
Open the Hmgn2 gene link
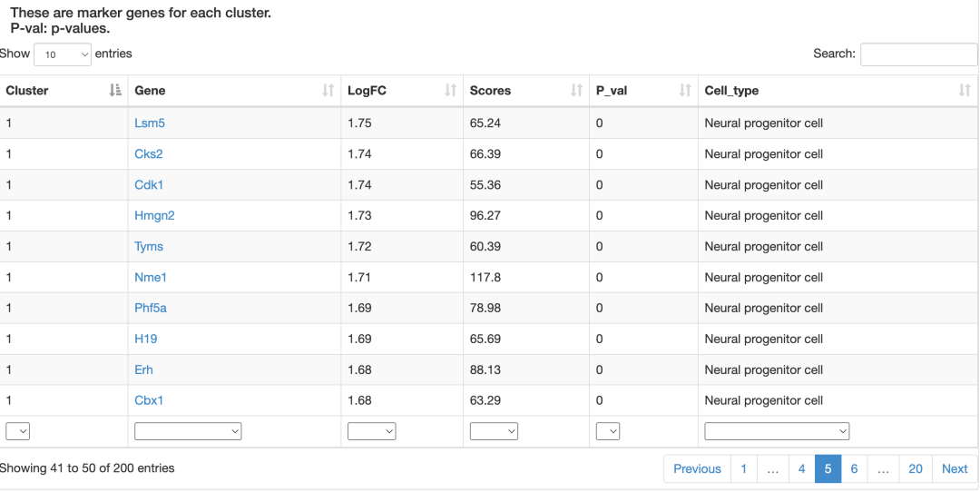click(154, 216)
